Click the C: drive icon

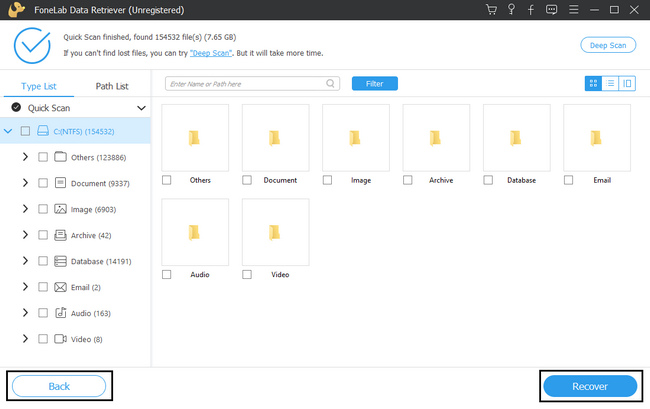pyautogui.click(x=43, y=131)
